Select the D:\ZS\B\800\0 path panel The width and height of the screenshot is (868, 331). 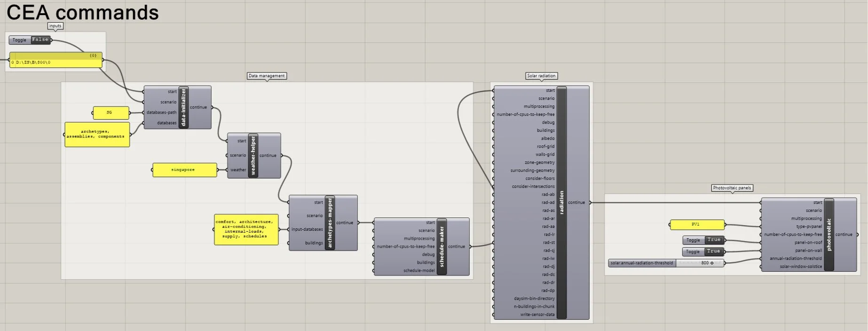coord(55,60)
